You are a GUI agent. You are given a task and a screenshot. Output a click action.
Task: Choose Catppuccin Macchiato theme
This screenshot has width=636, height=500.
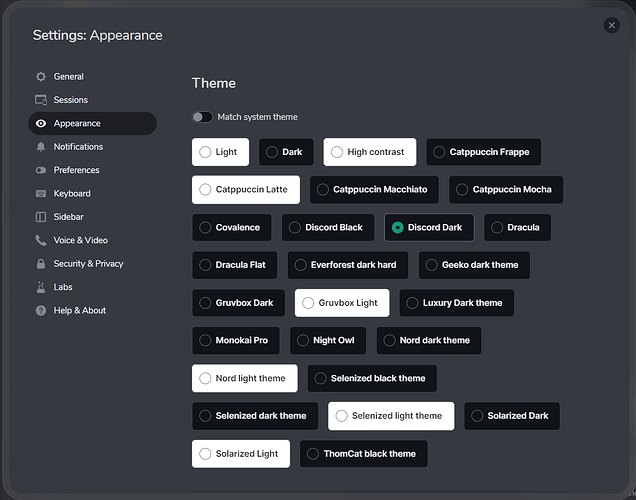pos(374,189)
